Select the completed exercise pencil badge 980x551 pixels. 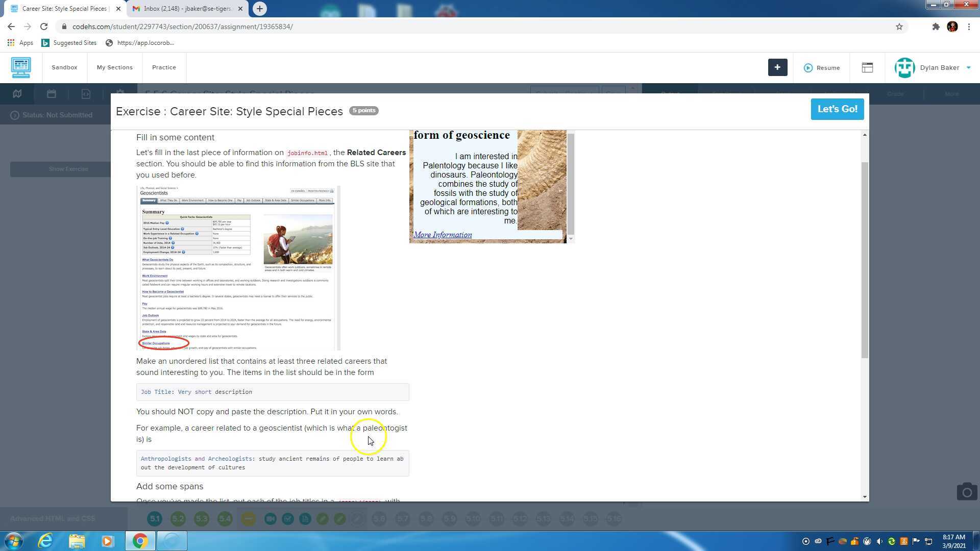click(x=323, y=518)
